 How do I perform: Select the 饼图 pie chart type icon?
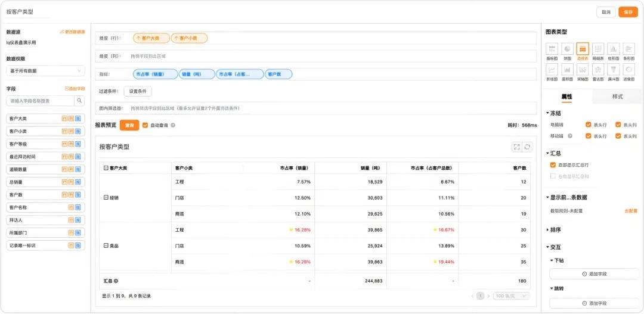click(x=567, y=49)
